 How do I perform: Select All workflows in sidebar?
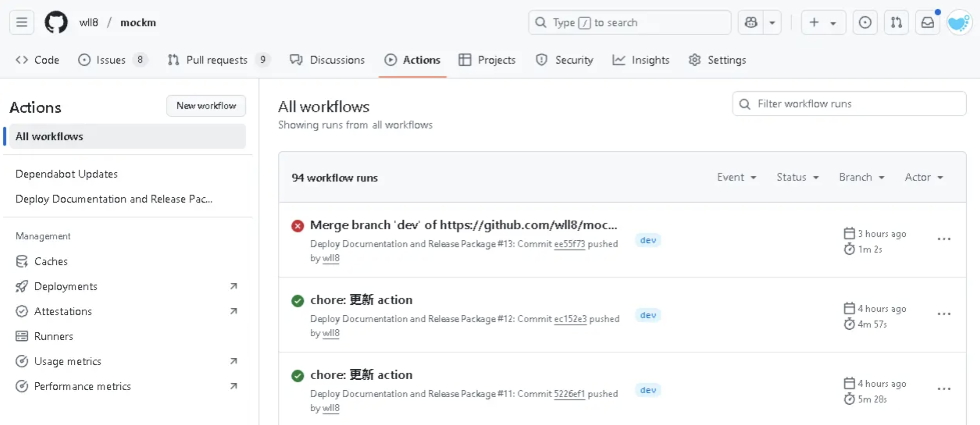coord(128,136)
